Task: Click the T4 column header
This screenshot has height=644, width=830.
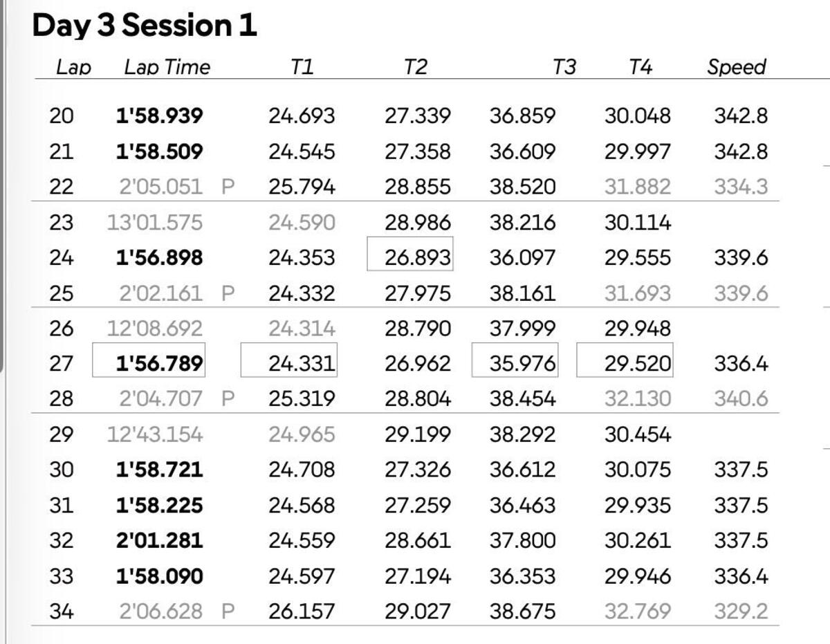Action: coord(640,67)
